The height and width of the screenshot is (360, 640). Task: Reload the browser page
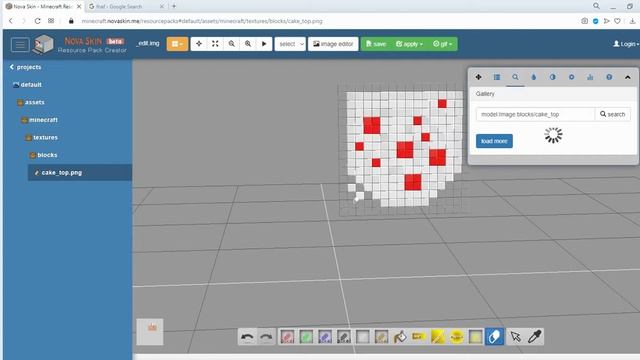tap(37, 21)
